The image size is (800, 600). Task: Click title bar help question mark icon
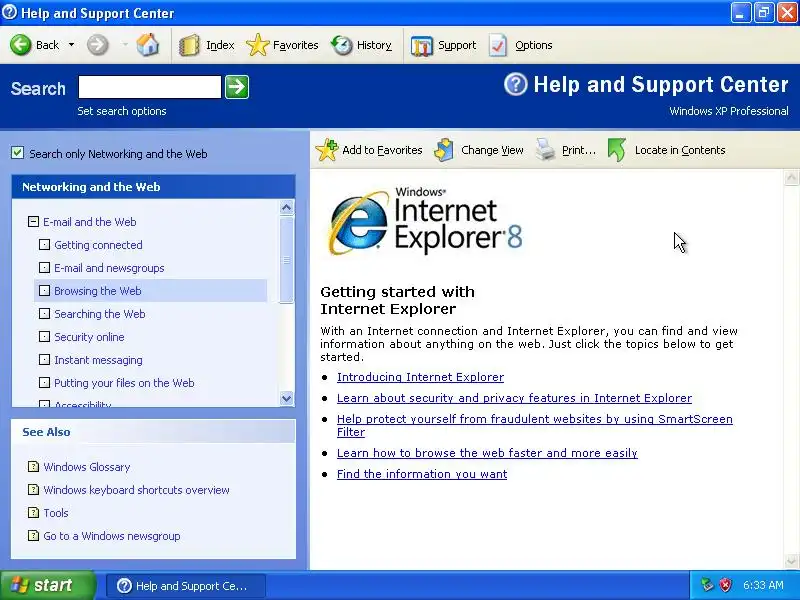[x=9, y=12]
